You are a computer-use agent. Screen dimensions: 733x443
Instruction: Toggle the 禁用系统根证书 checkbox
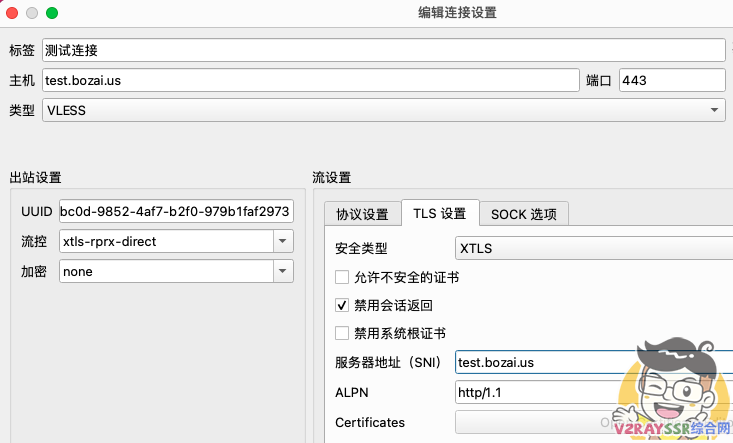coord(342,333)
